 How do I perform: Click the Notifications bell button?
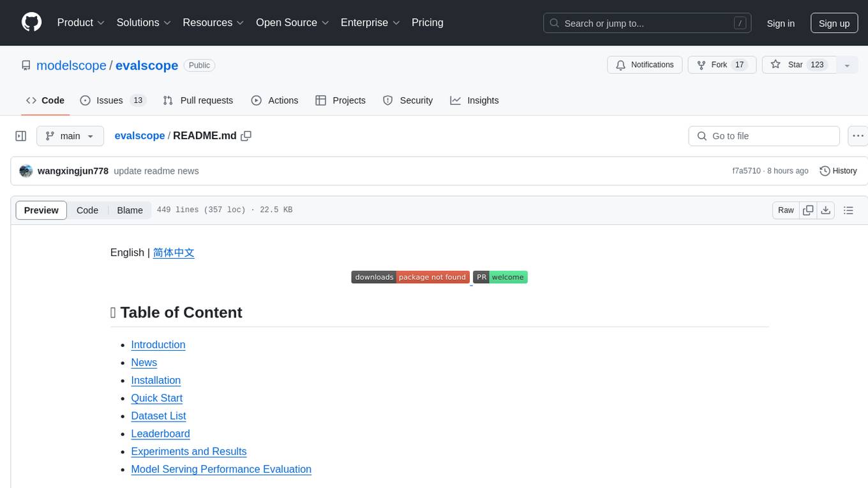tap(645, 65)
